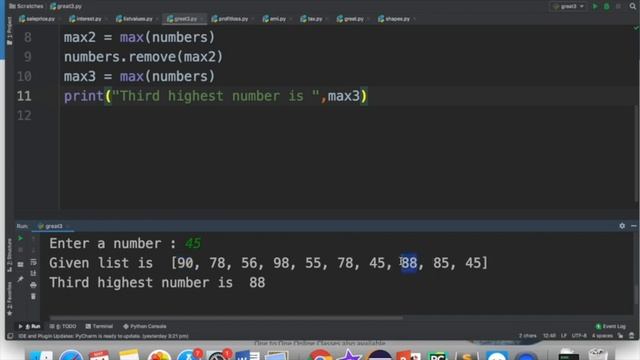Click the LF line separator selector
This screenshot has height=360, width=640.
pos(564,336)
